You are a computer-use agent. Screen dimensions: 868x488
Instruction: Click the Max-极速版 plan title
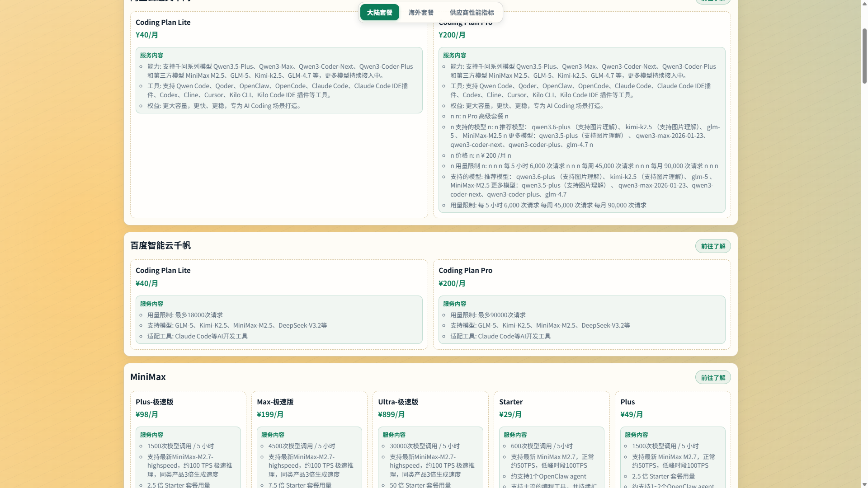tap(275, 402)
